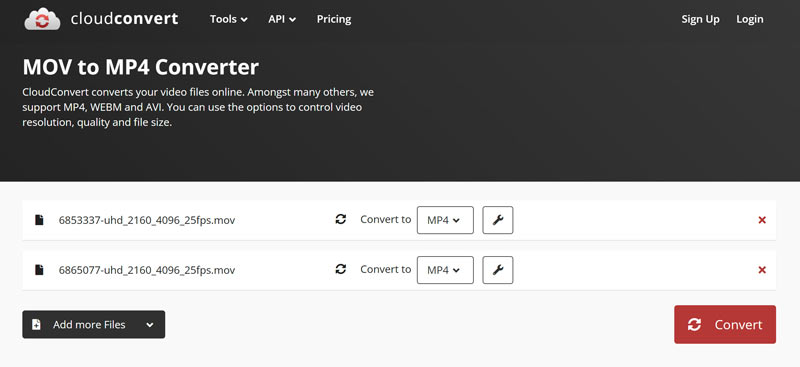This screenshot has width=800, height=367.
Task: Open MP4 format dropdown for 6853337 file
Action: 445,220
